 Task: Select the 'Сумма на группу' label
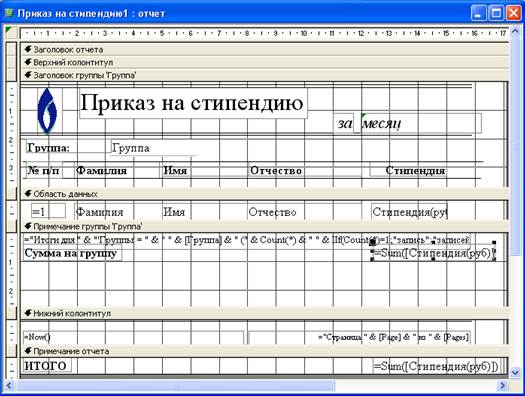click(x=72, y=253)
